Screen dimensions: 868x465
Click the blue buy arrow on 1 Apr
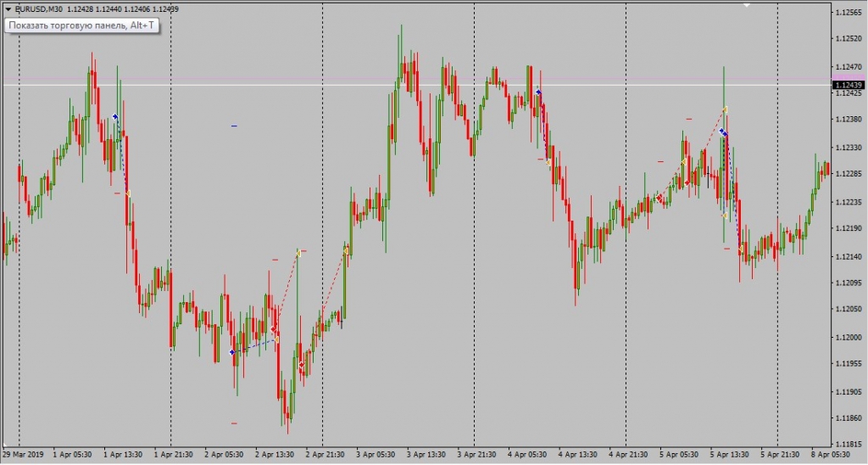[x=115, y=117]
